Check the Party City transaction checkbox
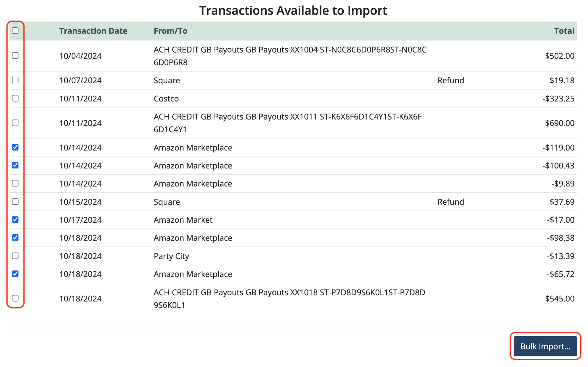Viewport: 588px width, 367px height. [15, 256]
